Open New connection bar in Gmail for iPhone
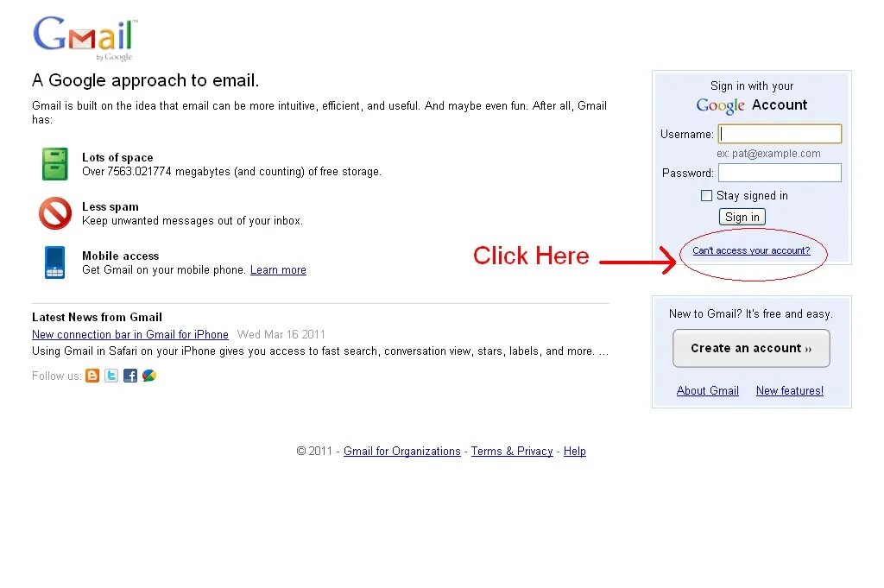The image size is (884, 588). point(130,334)
